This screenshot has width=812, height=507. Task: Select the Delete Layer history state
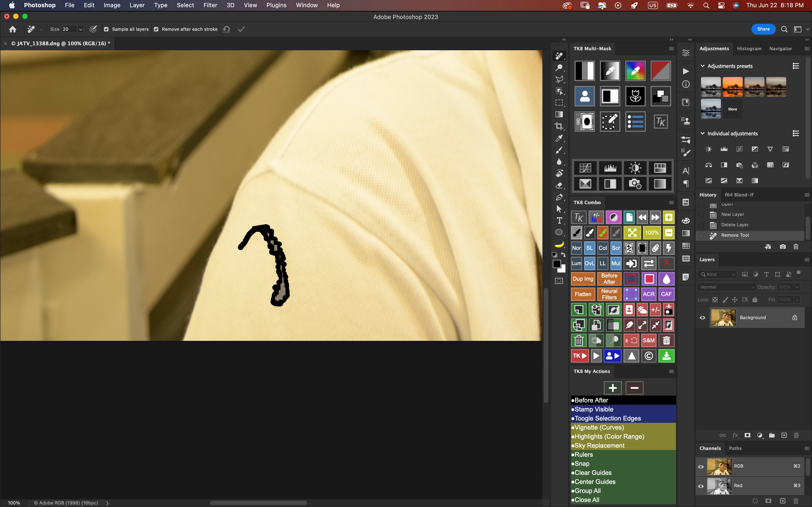pyautogui.click(x=735, y=225)
